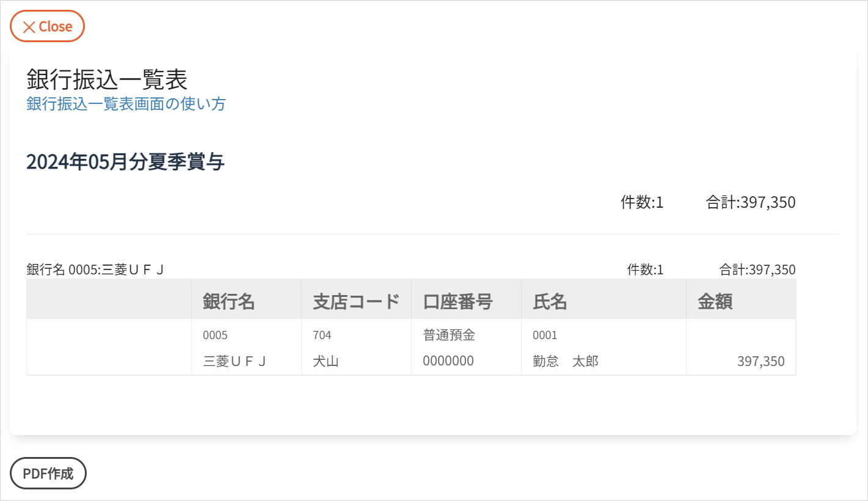This screenshot has width=868, height=501.
Task: Click the 氏名 column header
Action: click(x=550, y=301)
